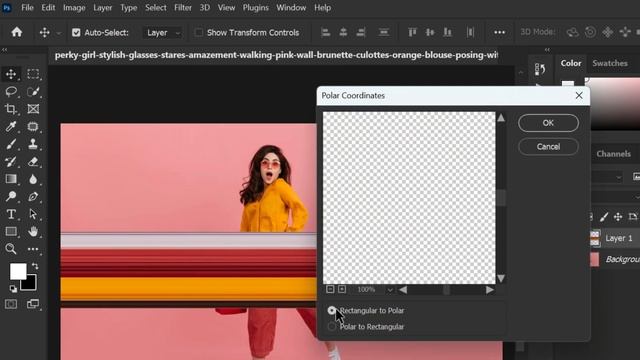Select the Frame tool

click(x=33, y=109)
